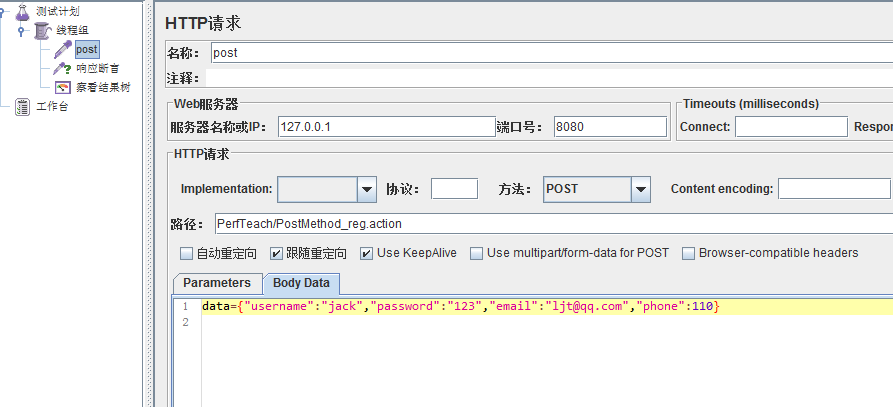Image resolution: width=893 pixels, height=407 pixels.
Task: Click the server IP field 127.0.0.1
Action: pyautogui.click(x=387, y=127)
